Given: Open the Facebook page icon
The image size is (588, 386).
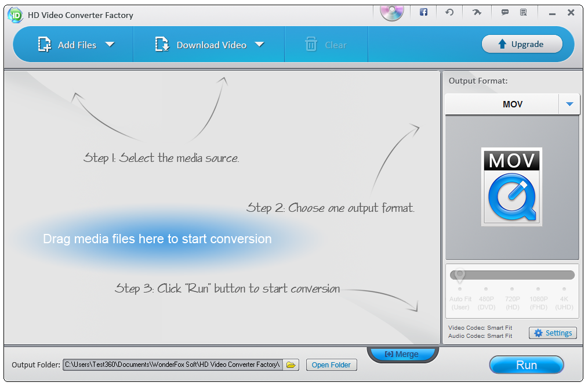Looking at the screenshot, I should (x=423, y=12).
